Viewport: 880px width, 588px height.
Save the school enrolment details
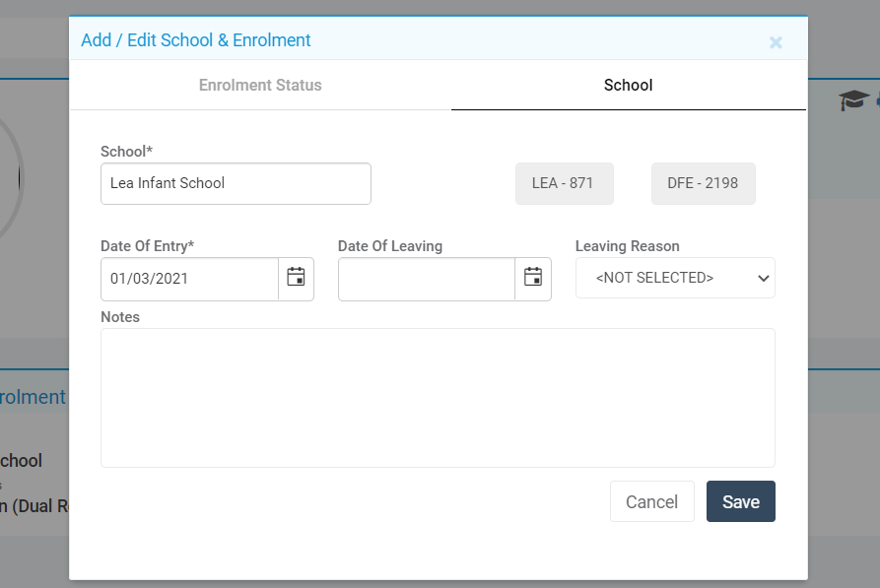pyautogui.click(x=741, y=501)
